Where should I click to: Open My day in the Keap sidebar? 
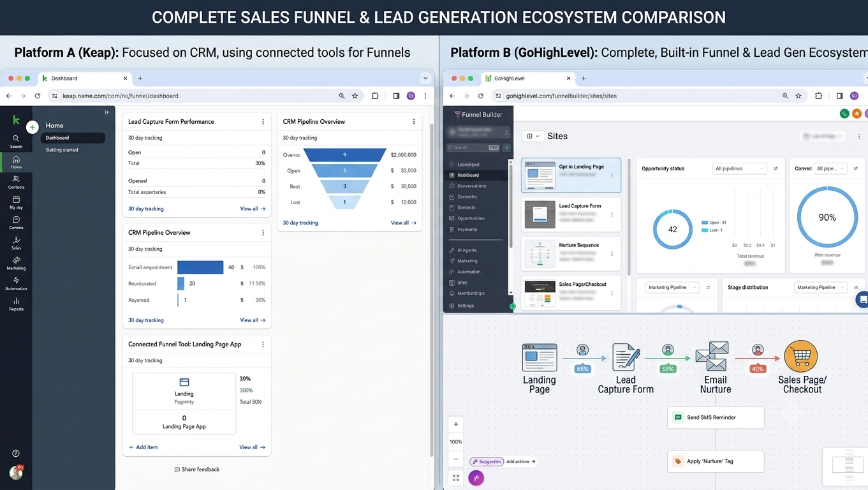click(16, 203)
